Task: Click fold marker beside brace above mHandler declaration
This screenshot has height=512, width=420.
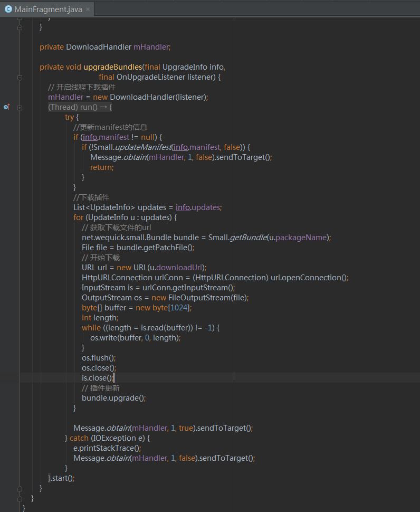Action: (x=20, y=27)
